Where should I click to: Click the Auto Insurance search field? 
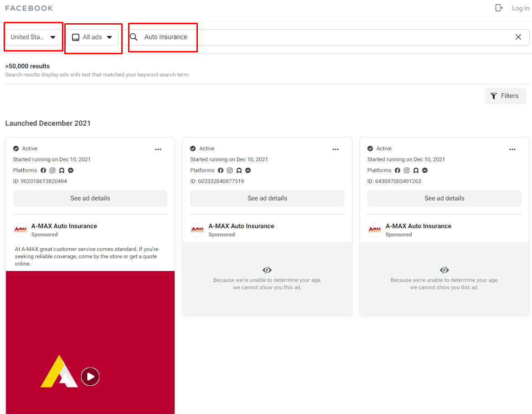pos(325,37)
